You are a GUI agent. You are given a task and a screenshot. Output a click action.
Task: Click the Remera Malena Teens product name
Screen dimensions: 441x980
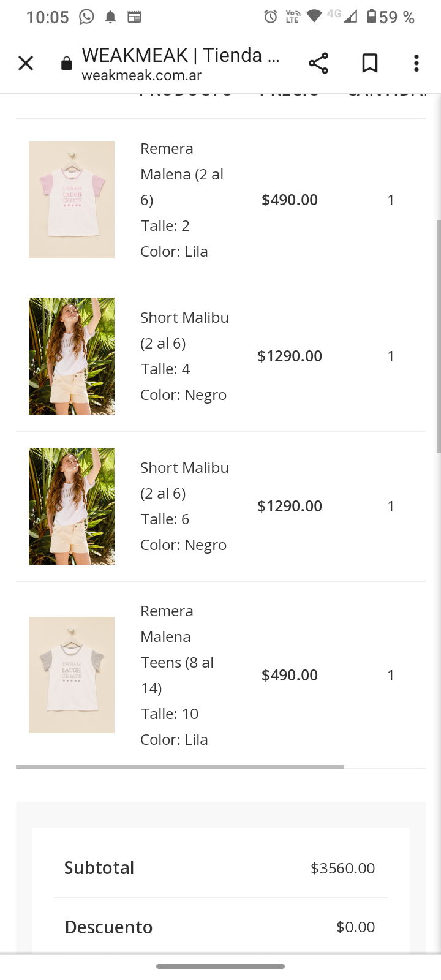pos(176,649)
